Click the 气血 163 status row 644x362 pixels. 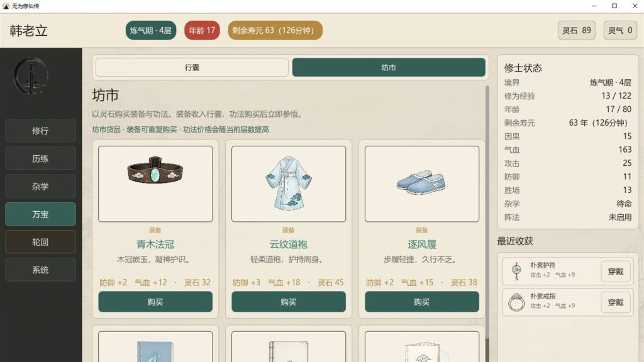tap(568, 150)
